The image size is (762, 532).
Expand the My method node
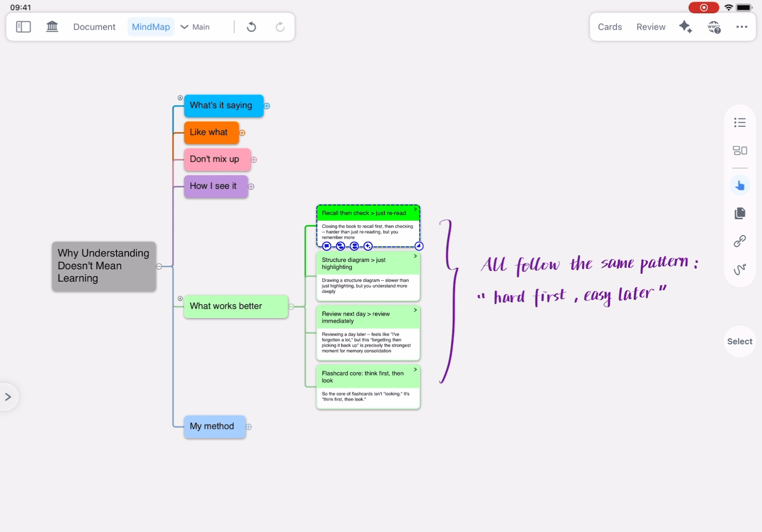(249, 427)
